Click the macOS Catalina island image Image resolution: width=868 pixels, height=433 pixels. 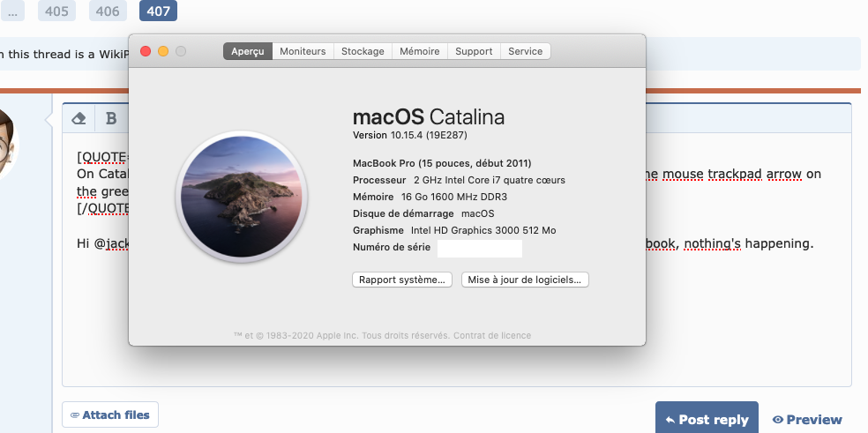pos(242,197)
